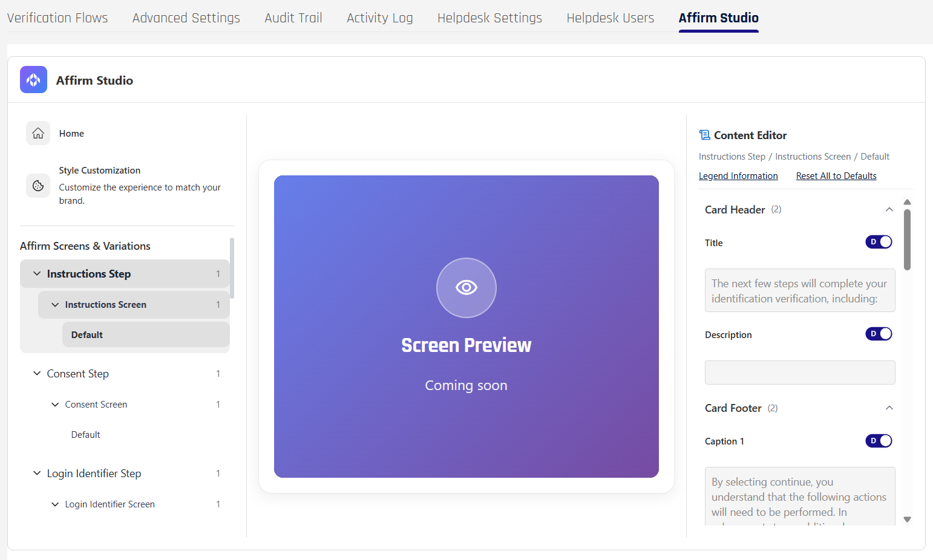
Task: Toggle the Description default switch
Action: 879,334
